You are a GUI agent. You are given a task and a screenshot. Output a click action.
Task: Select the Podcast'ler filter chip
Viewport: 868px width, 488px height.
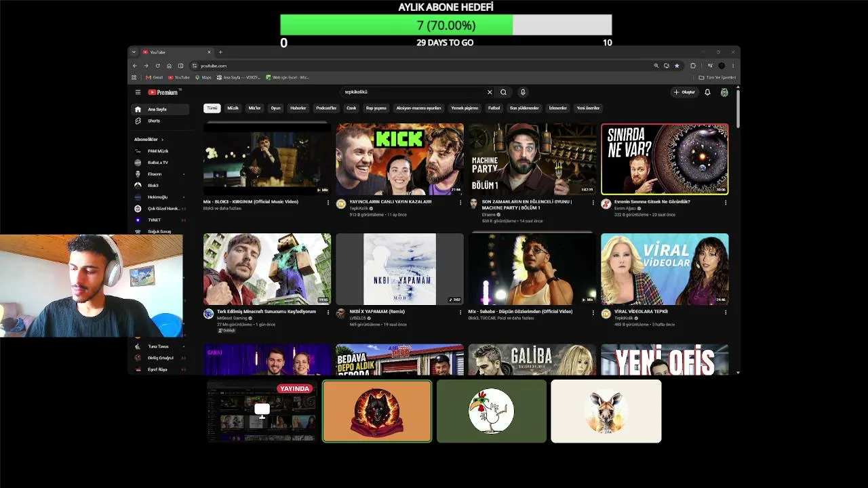tap(326, 108)
